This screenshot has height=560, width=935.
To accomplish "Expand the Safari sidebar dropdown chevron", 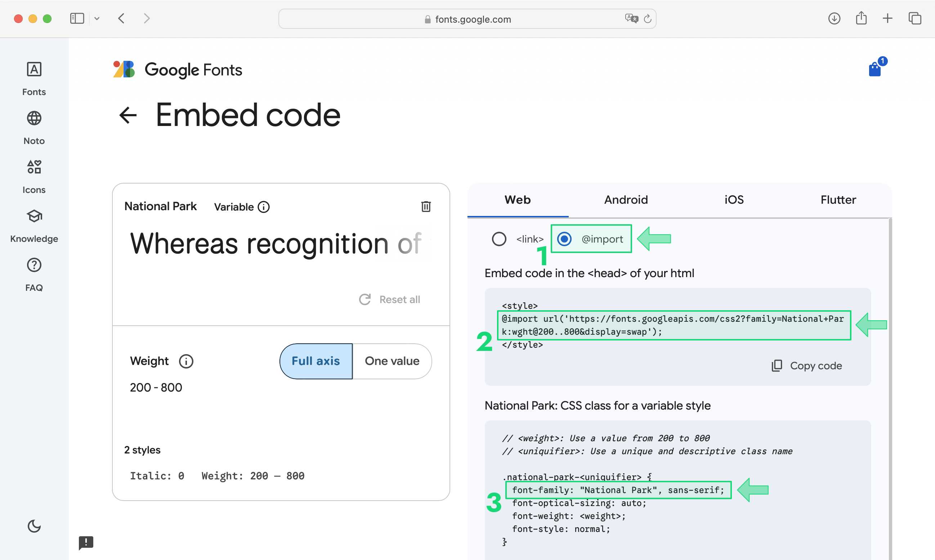I will point(97,18).
